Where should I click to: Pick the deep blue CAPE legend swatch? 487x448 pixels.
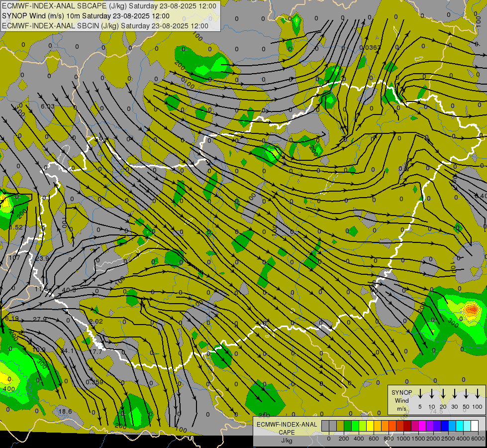pyautogui.click(x=445, y=426)
